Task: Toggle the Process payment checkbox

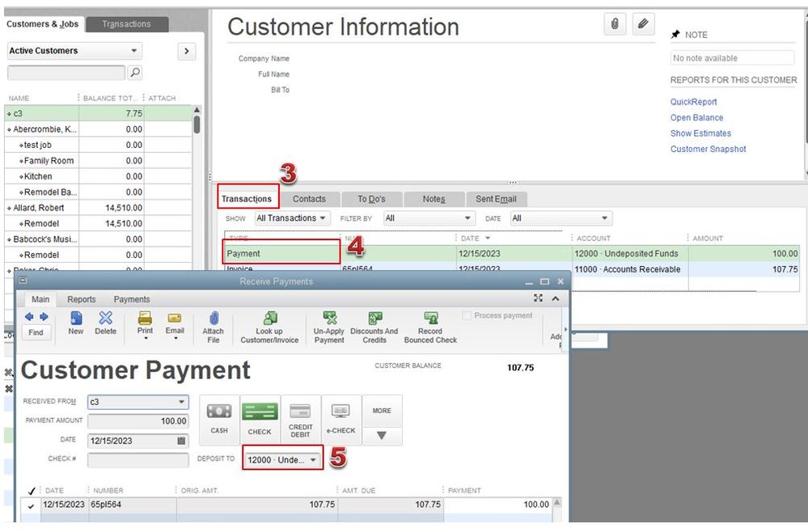Action: [x=467, y=315]
